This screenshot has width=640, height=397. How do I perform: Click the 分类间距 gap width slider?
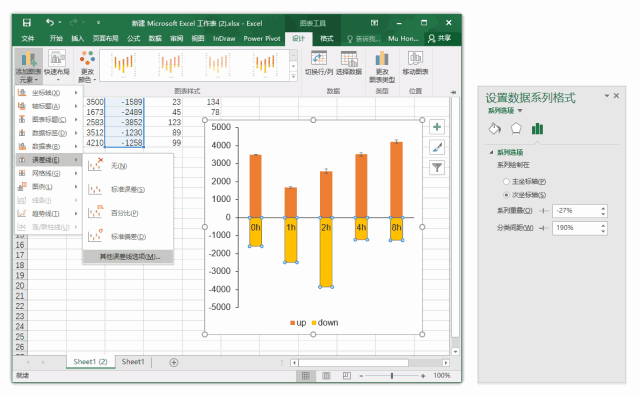[544, 228]
